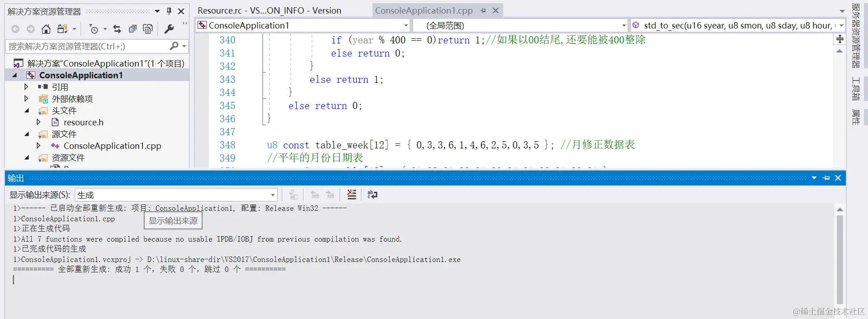Screen dimensions: 868x319
Task: Click line number 348 in the editor
Action: tap(227, 145)
